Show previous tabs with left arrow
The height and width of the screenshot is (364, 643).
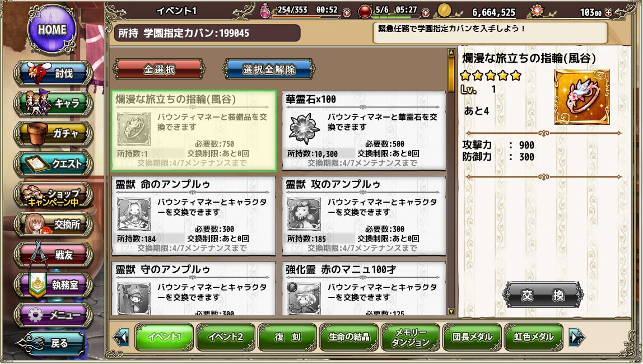pyautogui.click(x=122, y=337)
